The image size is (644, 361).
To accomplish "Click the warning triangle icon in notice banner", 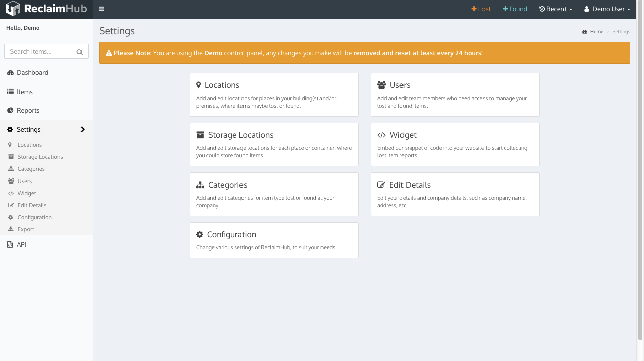I will [109, 53].
